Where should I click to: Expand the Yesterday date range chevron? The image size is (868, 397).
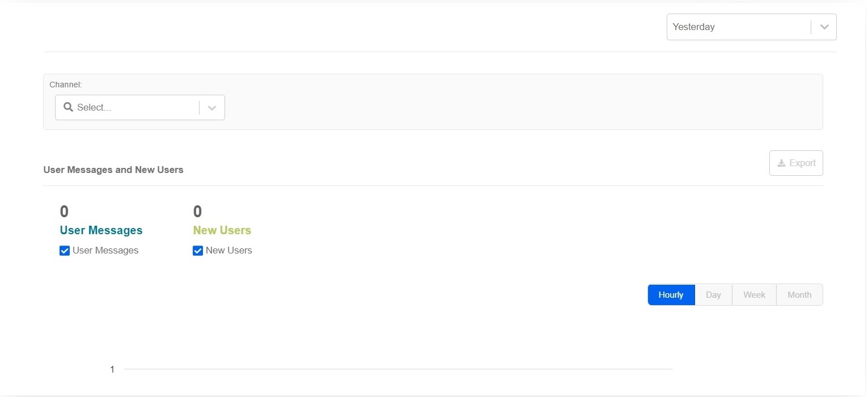pyautogui.click(x=824, y=27)
